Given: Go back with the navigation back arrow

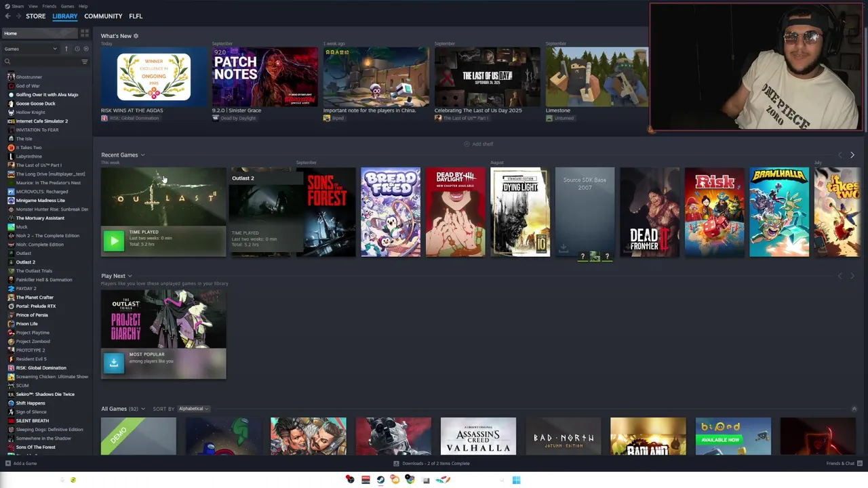Looking at the screenshot, I should click(7, 16).
